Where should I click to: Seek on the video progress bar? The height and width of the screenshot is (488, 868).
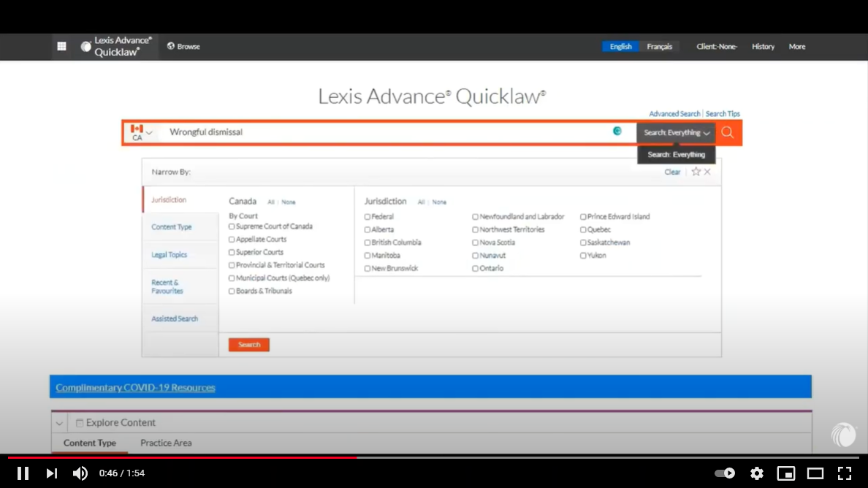[433, 457]
